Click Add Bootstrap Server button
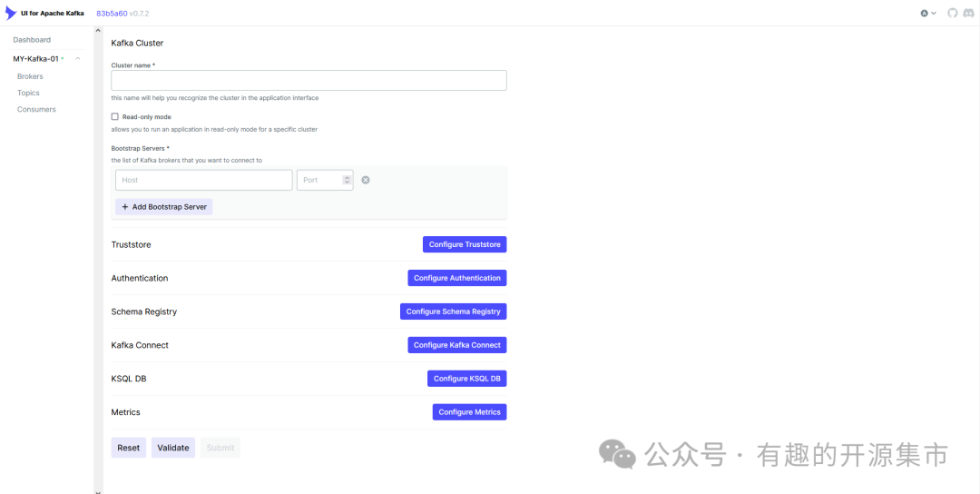Image resolution: width=980 pixels, height=494 pixels. (163, 207)
